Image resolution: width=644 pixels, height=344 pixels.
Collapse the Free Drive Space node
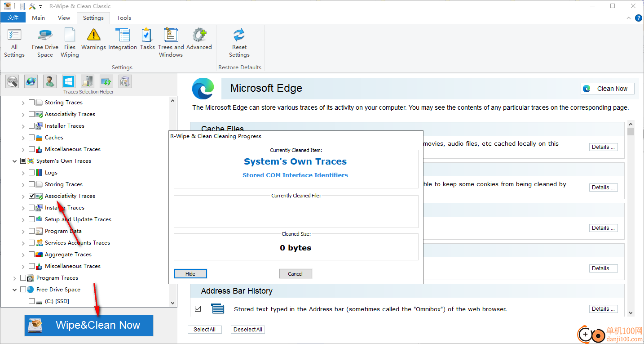tap(15, 290)
